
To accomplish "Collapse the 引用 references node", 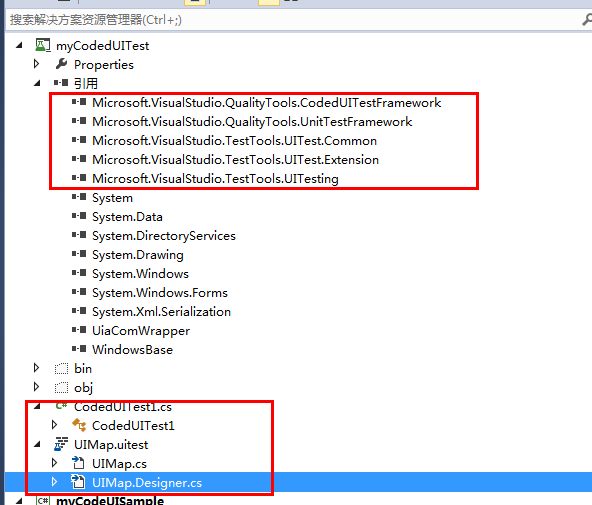I will click(x=37, y=83).
